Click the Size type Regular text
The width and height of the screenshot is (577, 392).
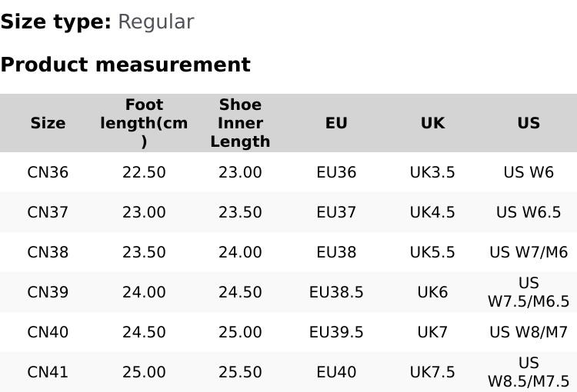point(97,22)
